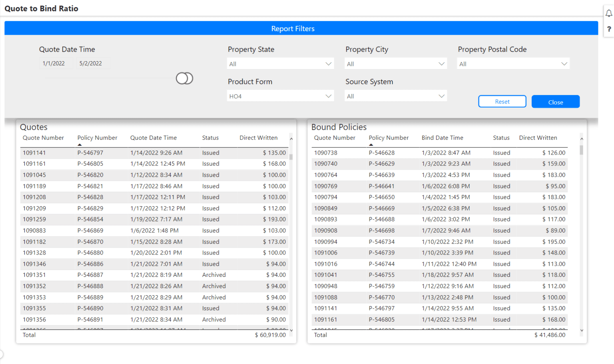
Task: Click the Policy Number sort arrow in Bound Policies
Action: pyautogui.click(x=371, y=145)
